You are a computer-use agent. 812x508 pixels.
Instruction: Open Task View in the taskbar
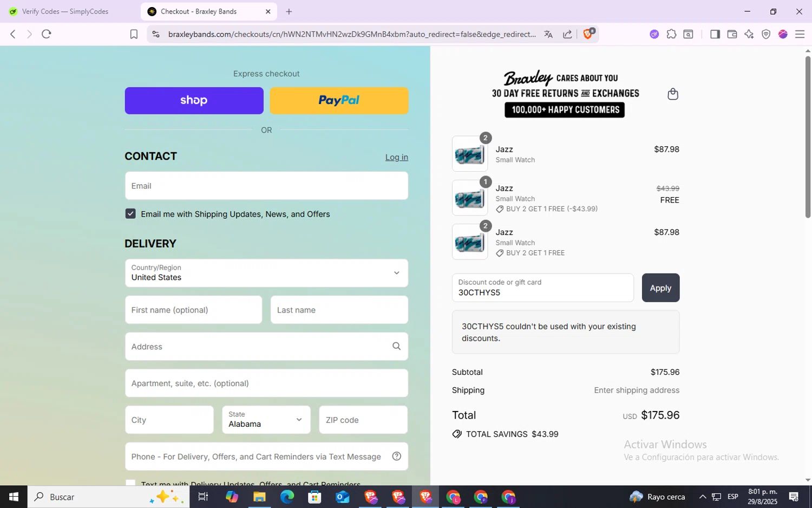pyautogui.click(x=204, y=497)
